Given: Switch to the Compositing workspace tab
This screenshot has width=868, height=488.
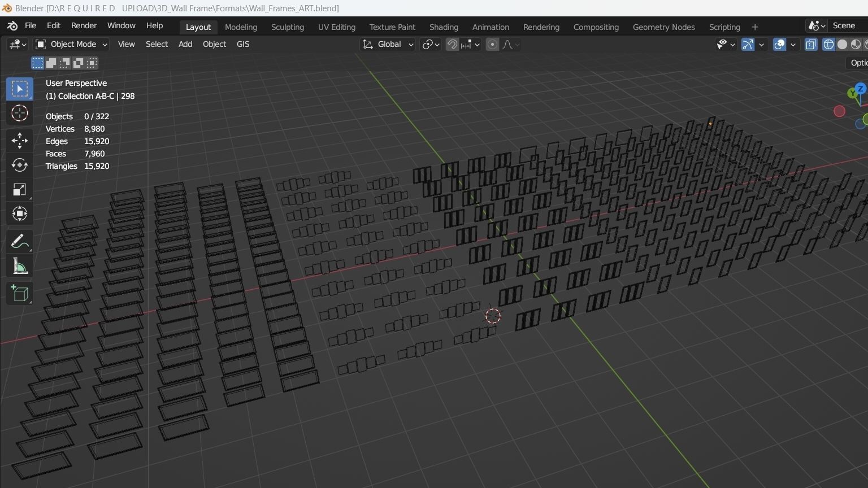Looking at the screenshot, I should [x=596, y=27].
